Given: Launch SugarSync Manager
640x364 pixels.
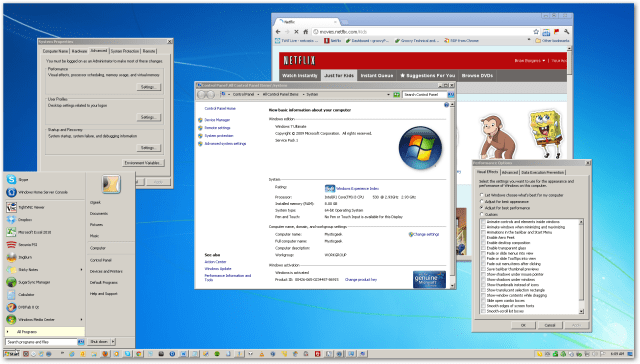Looking at the screenshot, I should tap(28, 282).
